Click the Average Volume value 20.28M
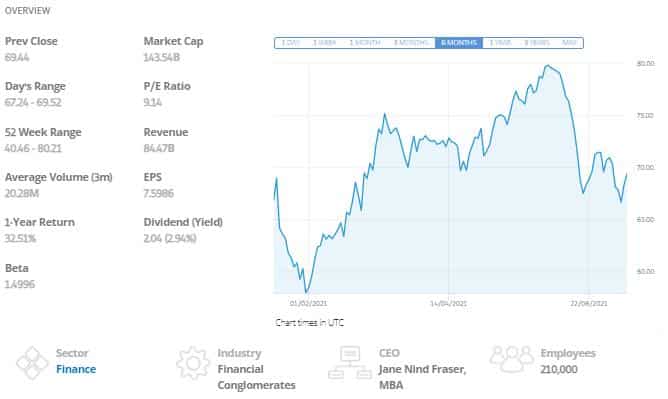The width and height of the screenshot is (668, 399). point(22,193)
